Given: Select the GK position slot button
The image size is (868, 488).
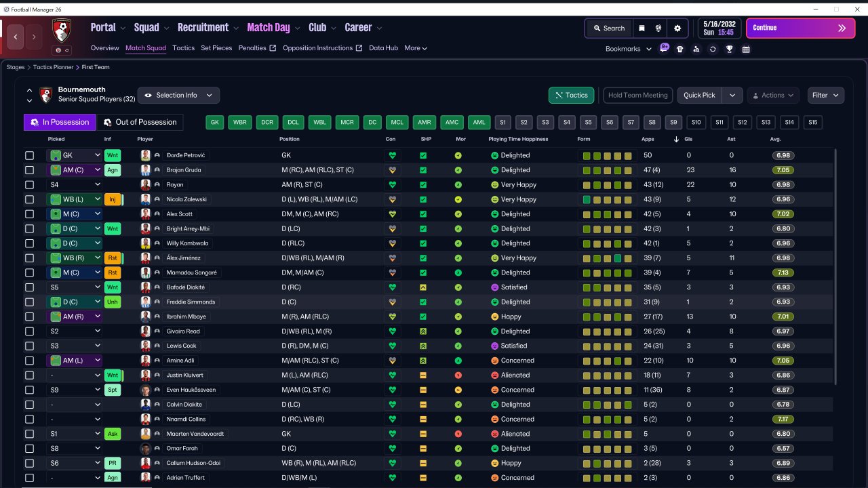Looking at the screenshot, I should (215, 123).
